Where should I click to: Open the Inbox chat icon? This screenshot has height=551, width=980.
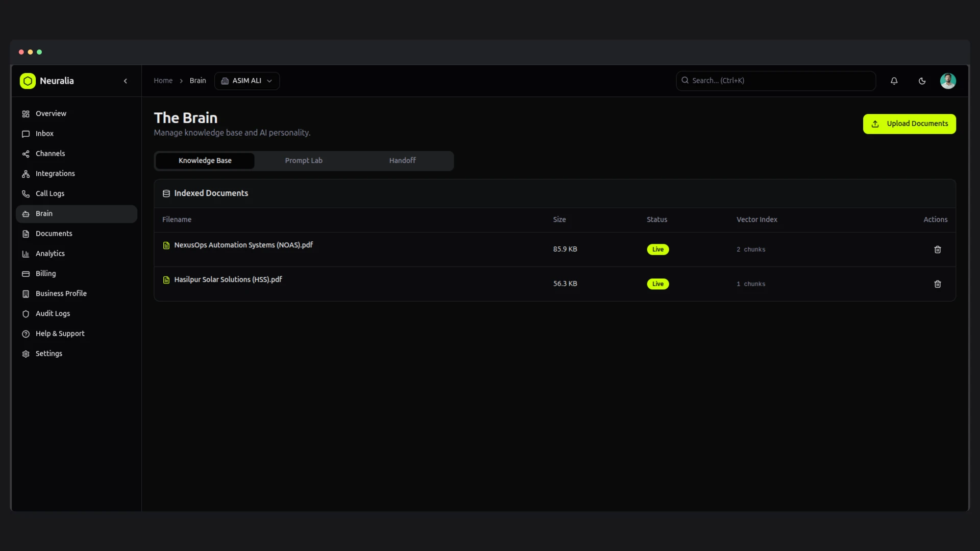click(x=26, y=134)
